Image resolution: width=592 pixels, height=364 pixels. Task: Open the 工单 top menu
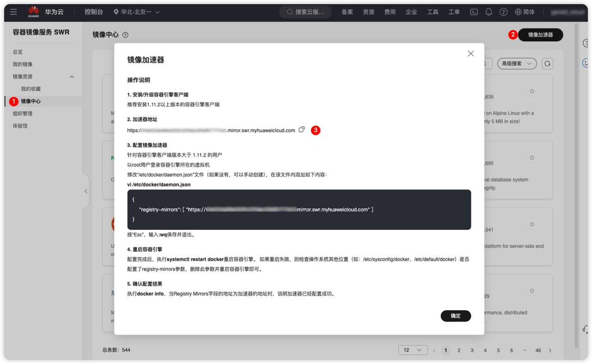click(x=454, y=12)
